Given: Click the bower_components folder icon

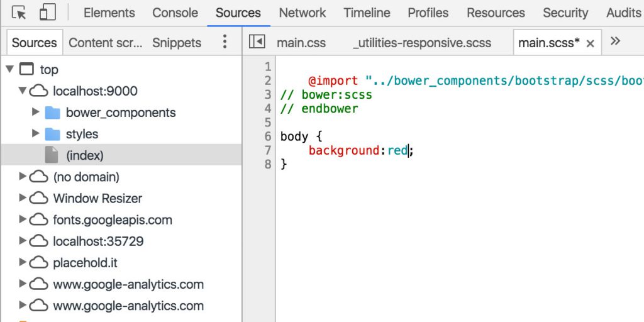Looking at the screenshot, I should coord(53,113).
